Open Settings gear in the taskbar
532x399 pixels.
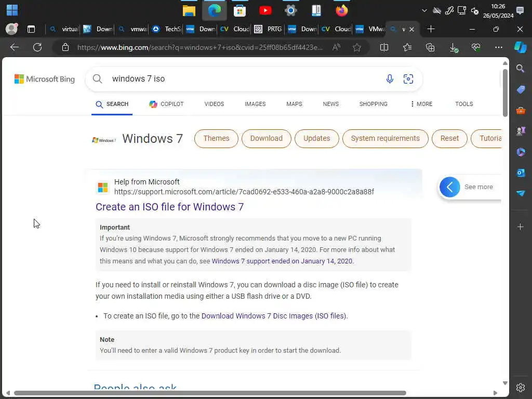[291, 10]
